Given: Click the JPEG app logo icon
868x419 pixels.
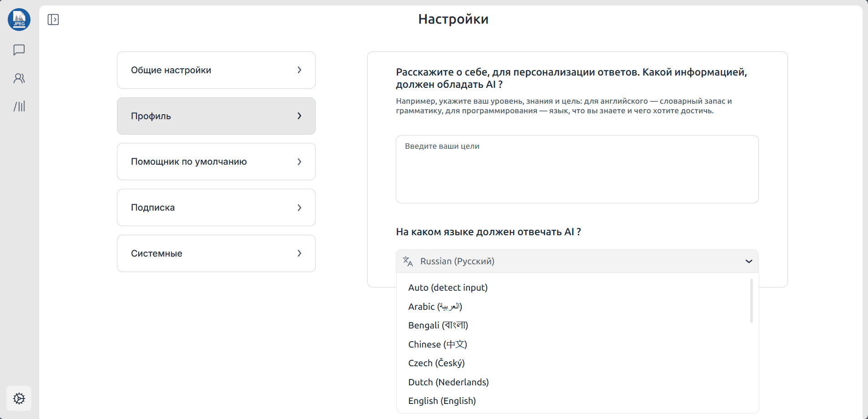Looking at the screenshot, I should point(19,20).
